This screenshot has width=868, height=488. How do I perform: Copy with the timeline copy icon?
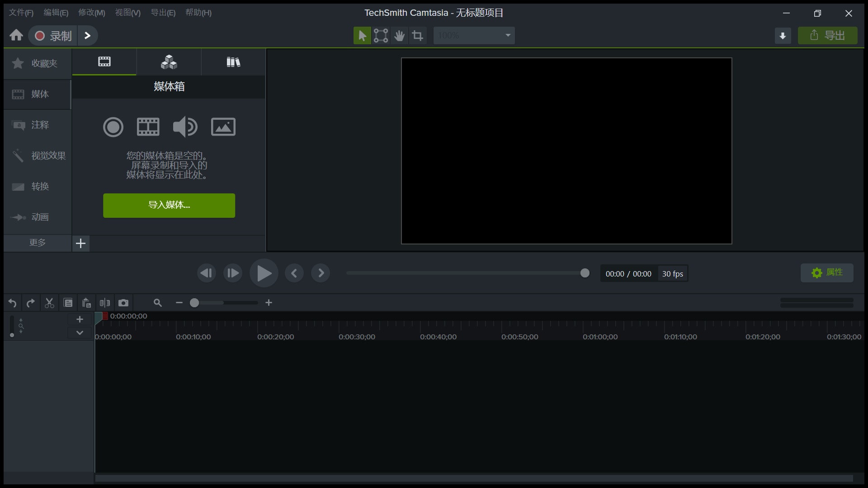[68, 303]
